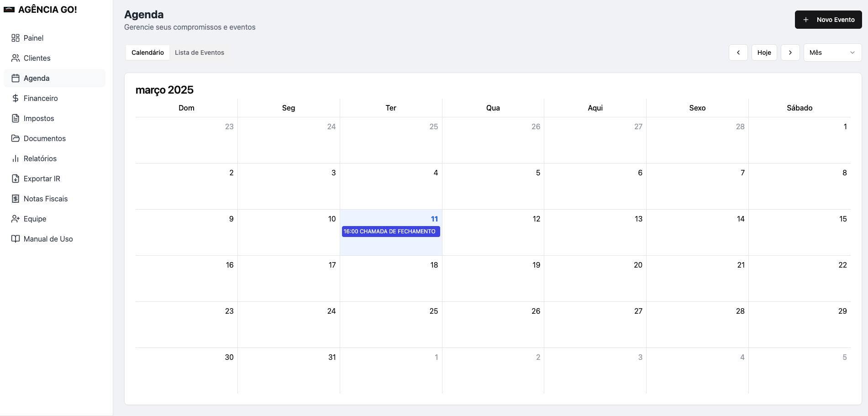Open the 16:00 Chamada de Fechamento event
Image resolution: width=868 pixels, height=416 pixels.
[391, 232]
